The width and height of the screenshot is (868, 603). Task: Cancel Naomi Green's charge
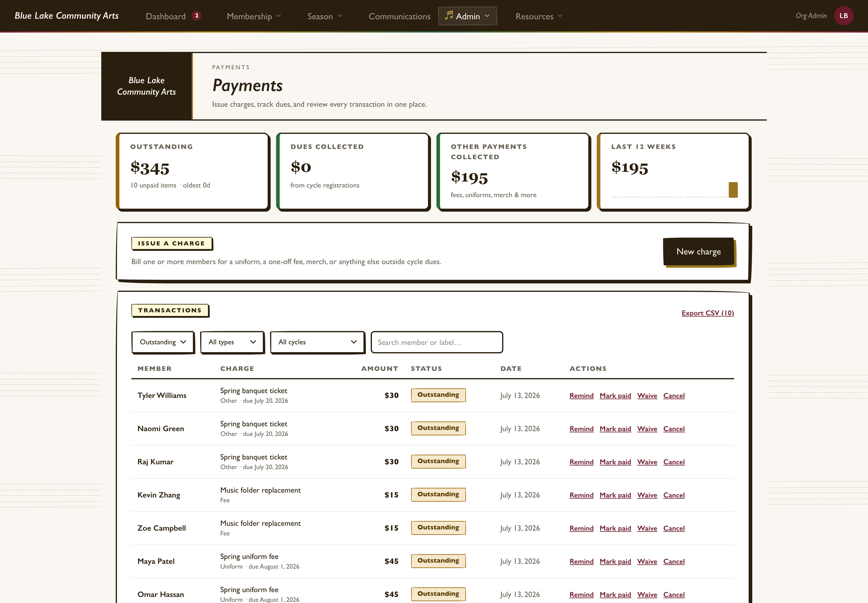click(674, 429)
